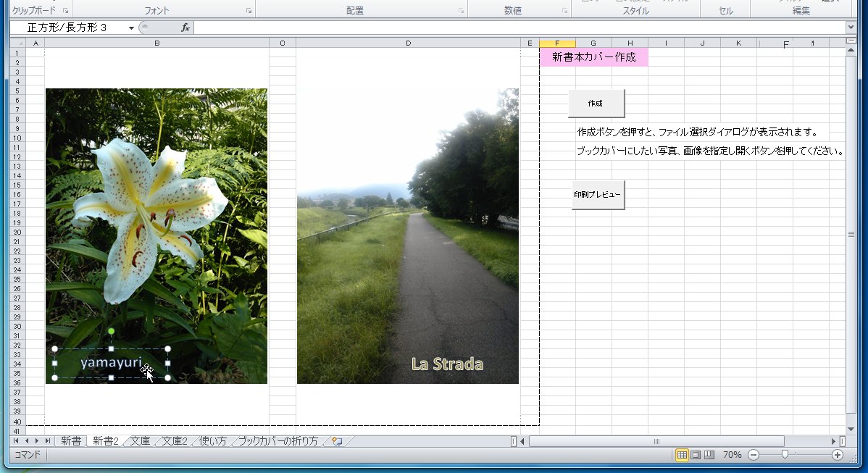868x473 pixels.
Task: Zoom out with the minus button
Action: pyautogui.click(x=754, y=455)
